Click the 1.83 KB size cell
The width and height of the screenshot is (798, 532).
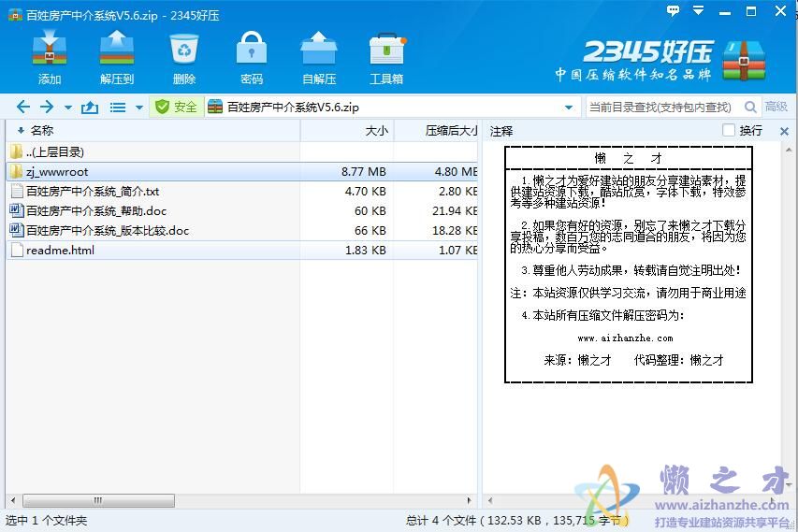[x=365, y=251]
